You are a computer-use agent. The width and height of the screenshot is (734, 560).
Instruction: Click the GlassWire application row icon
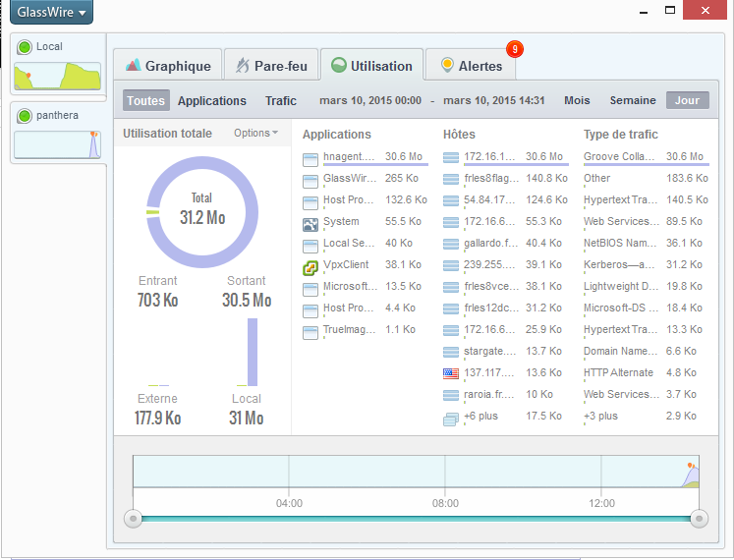tap(311, 181)
